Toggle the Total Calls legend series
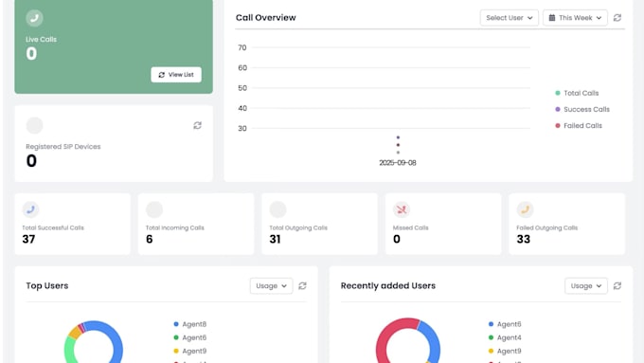 577,93
